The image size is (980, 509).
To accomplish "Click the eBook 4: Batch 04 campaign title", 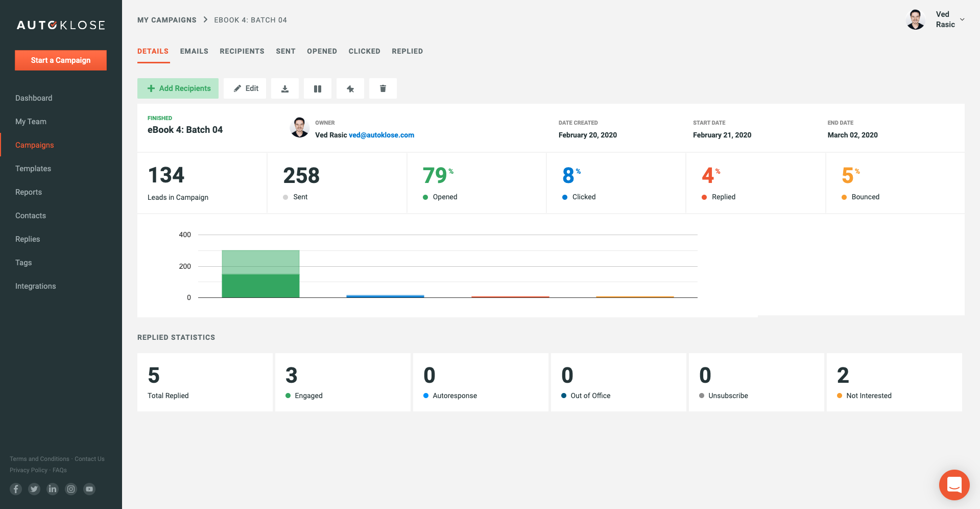I will [x=185, y=130].
